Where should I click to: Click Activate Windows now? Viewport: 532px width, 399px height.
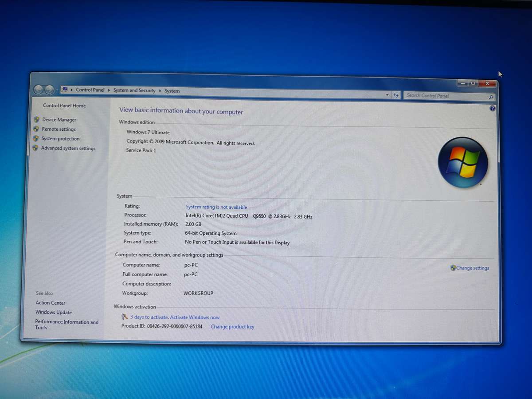coord(195,317)
